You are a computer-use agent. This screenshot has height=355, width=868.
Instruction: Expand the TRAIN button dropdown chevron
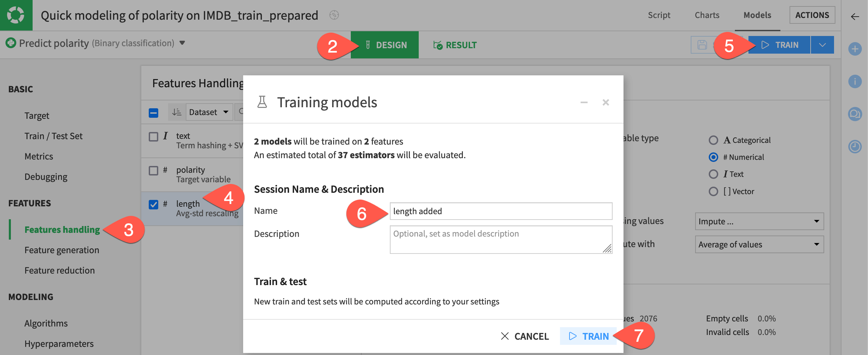(x=822, y=44)
